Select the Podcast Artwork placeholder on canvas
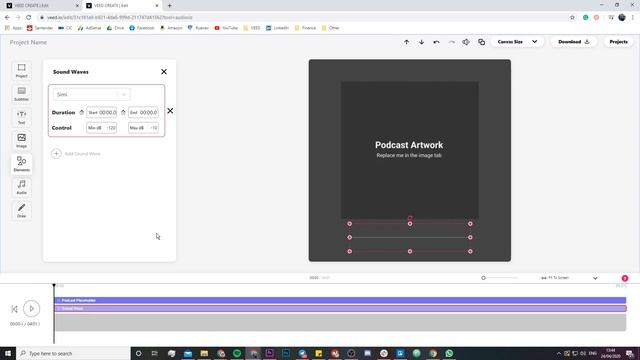The image size is (640, 360). click(x=409, y=149)
